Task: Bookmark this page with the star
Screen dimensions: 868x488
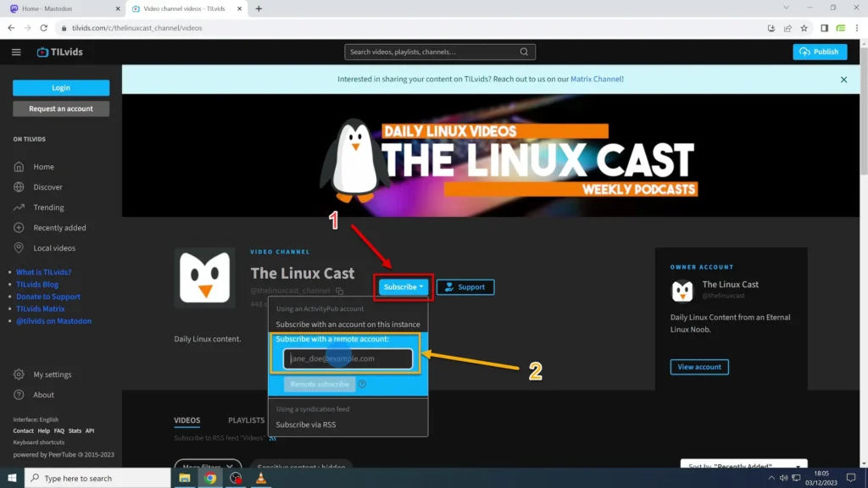Action: 804,28
